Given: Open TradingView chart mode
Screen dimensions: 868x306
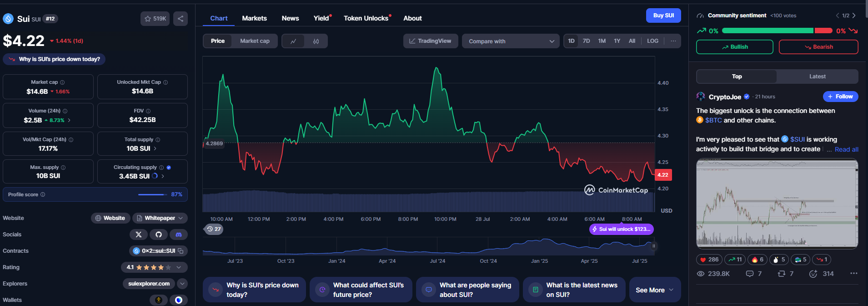Looking at the screenshot, I should pyautogui.click(x=430, y=41).
